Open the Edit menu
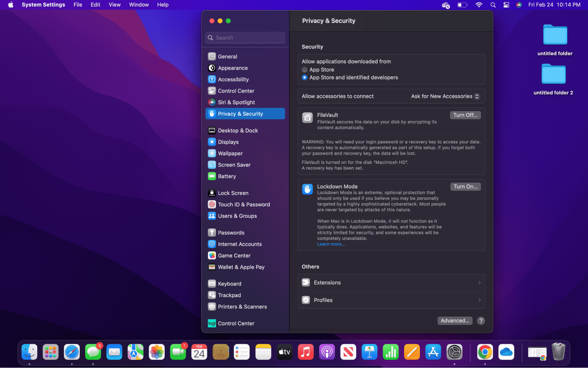This screenshot has width=588, height=368. tap(95, 5)
